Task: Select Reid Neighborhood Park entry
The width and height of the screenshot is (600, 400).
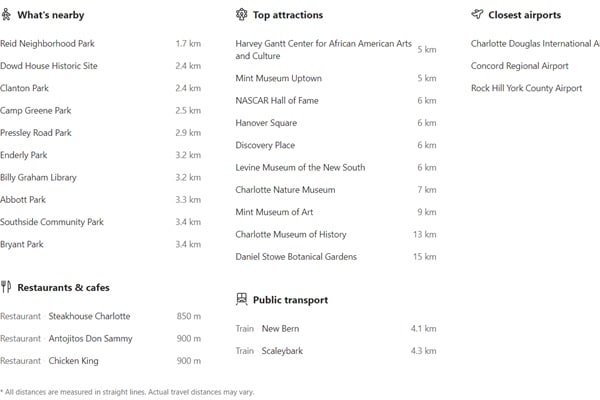Action: 47,44
